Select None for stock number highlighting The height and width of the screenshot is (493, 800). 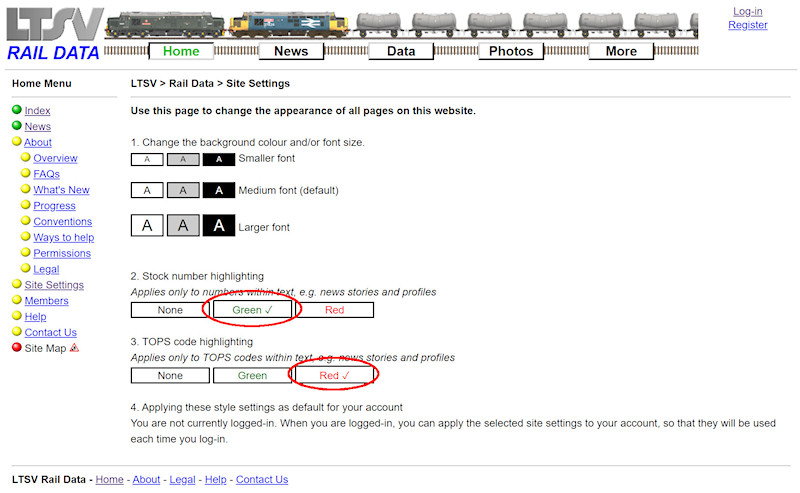[170, 310]
